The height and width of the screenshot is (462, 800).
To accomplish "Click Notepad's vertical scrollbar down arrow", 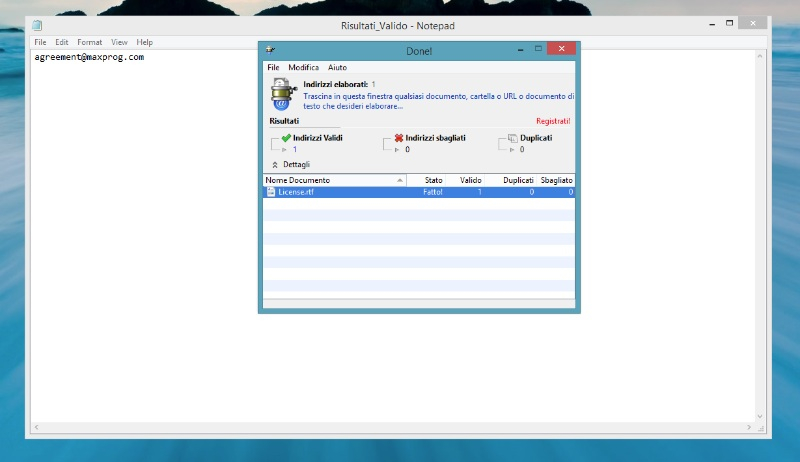I will click(760, 415).
